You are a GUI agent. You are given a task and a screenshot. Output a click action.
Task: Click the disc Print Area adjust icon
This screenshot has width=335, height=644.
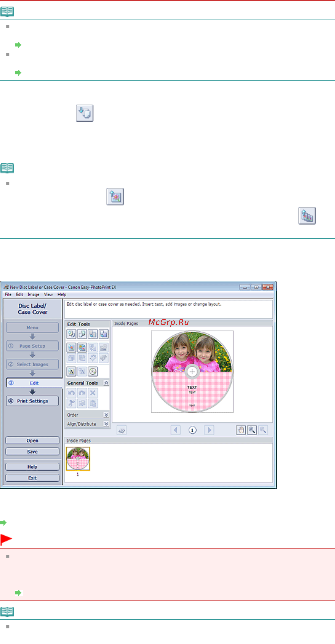pyautogui.click(x=93, y=372)
